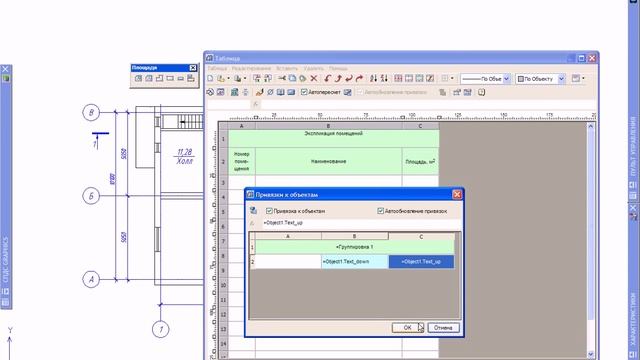This screenshot has height=360, width=640.
Task: Click the icon right of Автопересчет
Action: coord(347,92)
